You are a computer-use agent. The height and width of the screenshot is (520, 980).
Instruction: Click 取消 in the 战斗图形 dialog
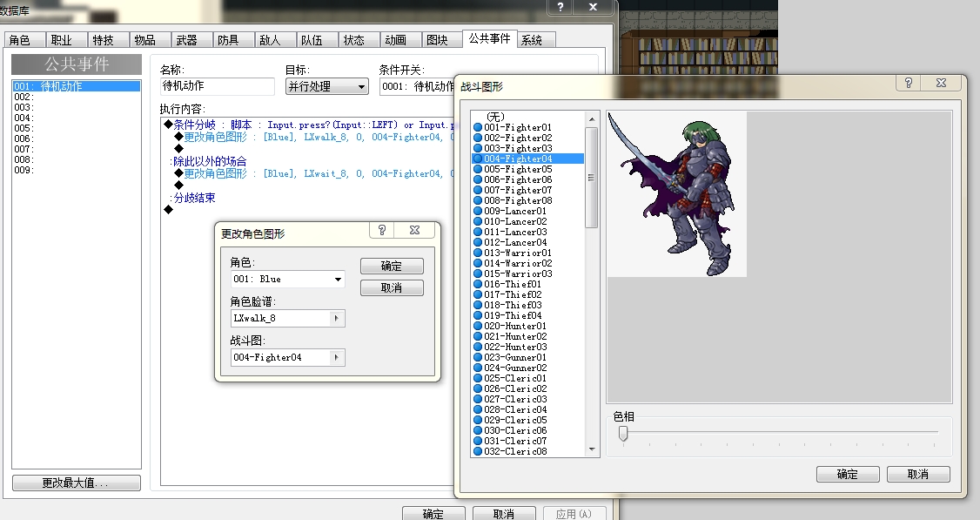click(918, 475)
